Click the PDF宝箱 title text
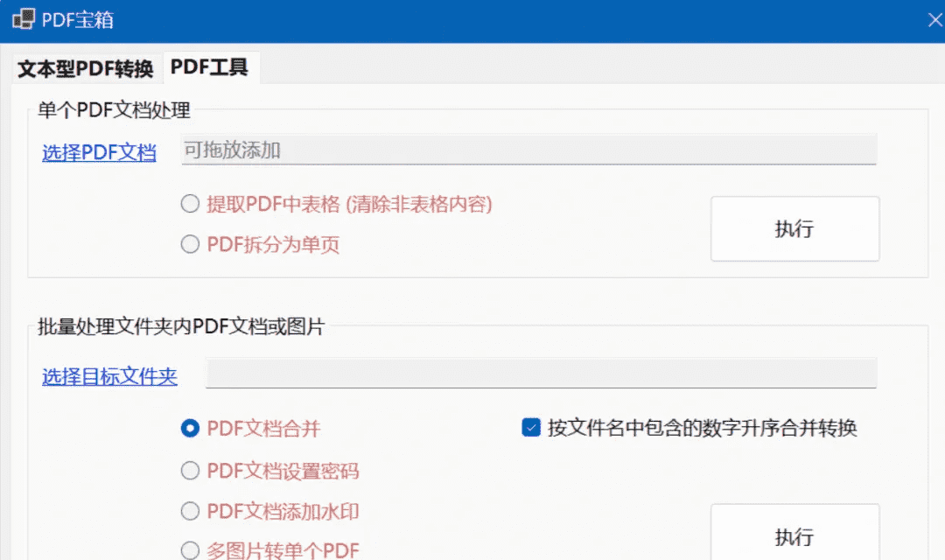 click(78, 20)
